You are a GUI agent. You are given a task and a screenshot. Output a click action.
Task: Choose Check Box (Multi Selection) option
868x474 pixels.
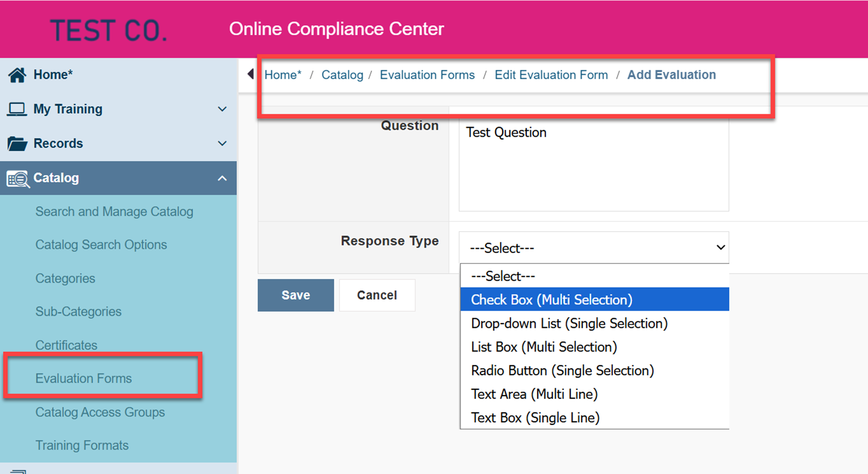pyautogui.click(x=552, y=300)
